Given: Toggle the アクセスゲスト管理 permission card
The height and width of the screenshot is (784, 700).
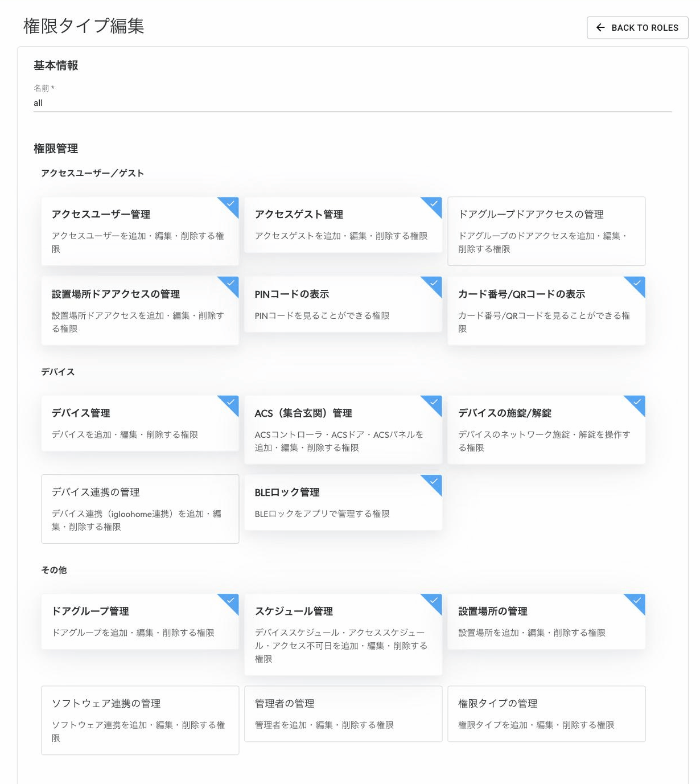Looking at the screenshot, I should (343, 225).
